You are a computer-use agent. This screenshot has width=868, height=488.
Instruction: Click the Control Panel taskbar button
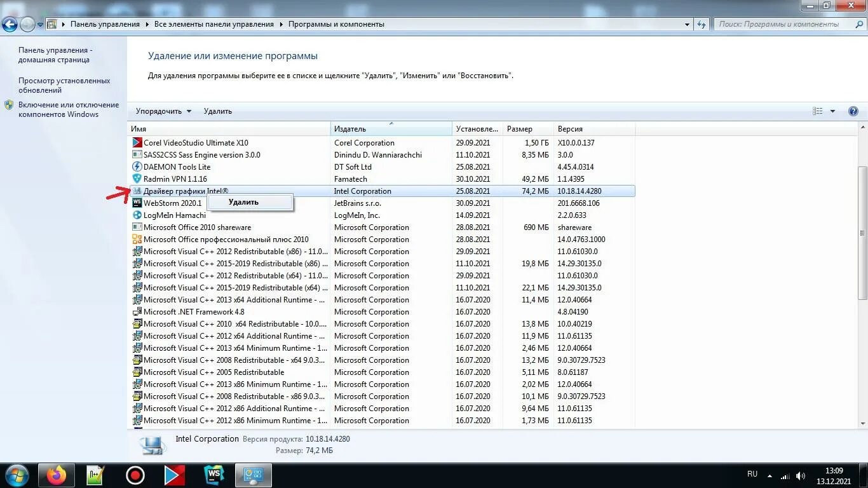pos(254,475)
